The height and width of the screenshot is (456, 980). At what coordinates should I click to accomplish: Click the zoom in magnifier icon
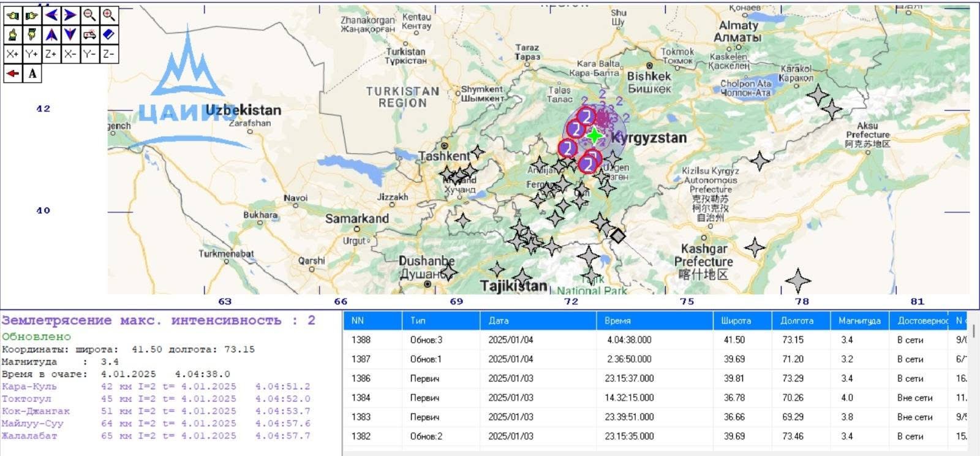coord(108,15)
